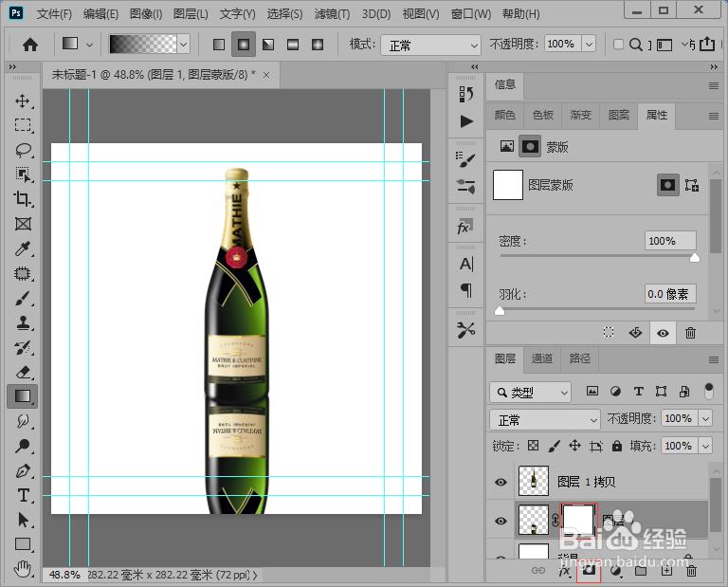Choose diamond gradient style
728x587 pixels.
click(318, 45)
